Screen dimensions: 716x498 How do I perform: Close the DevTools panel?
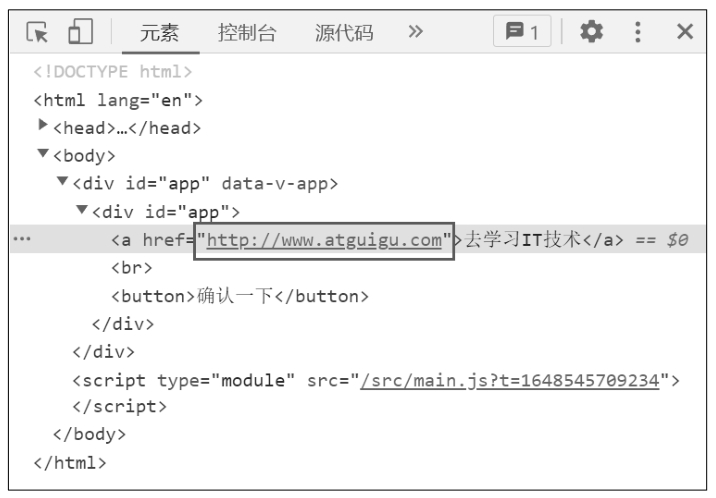685,32
